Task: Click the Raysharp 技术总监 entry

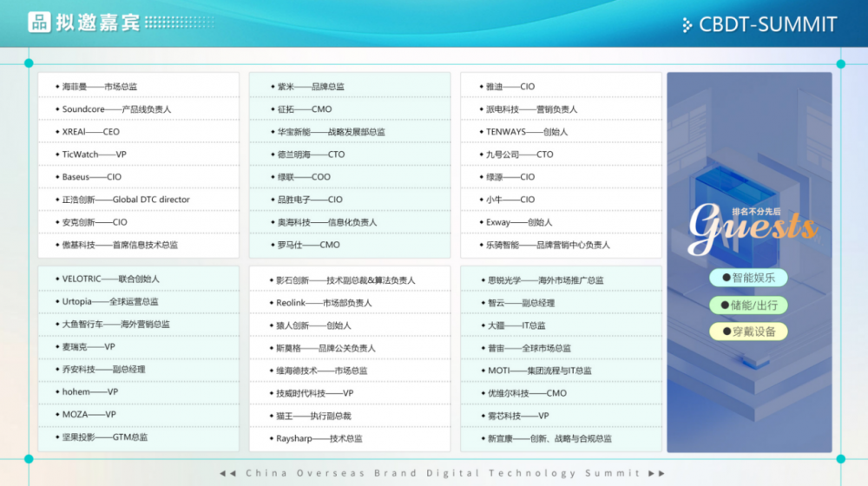Action: click(319, 439)
